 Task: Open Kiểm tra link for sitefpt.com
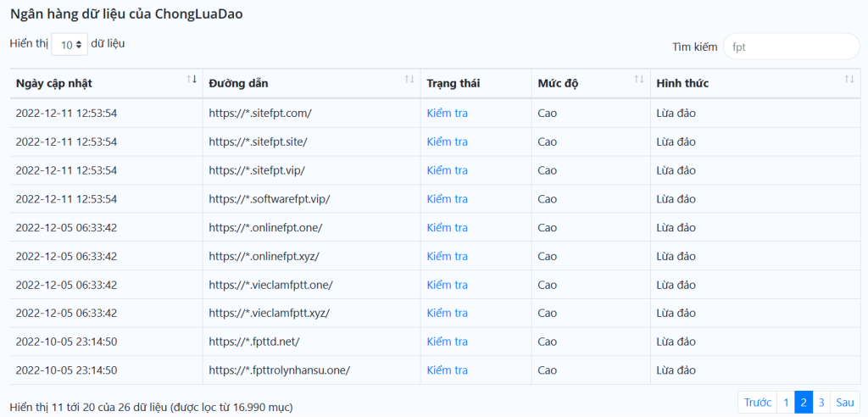point(448,113)
